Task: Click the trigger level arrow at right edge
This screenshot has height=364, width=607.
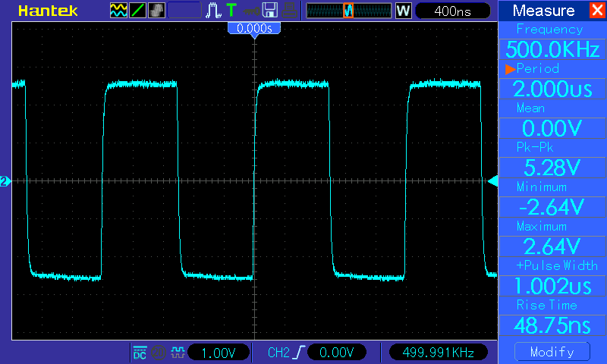Action: 492,181
